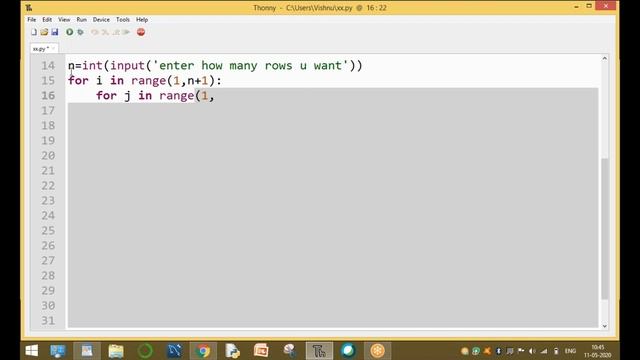Viewport: 640px width, 360px height.
Task: Open the green circle app in taskbar
Action: pyautogui.click(x=145, y=351)
